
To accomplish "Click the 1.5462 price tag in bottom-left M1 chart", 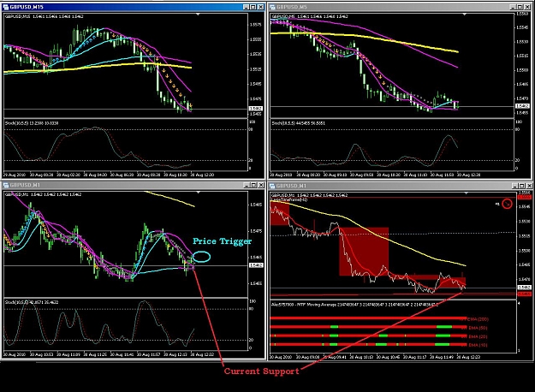I will (256, 265).
